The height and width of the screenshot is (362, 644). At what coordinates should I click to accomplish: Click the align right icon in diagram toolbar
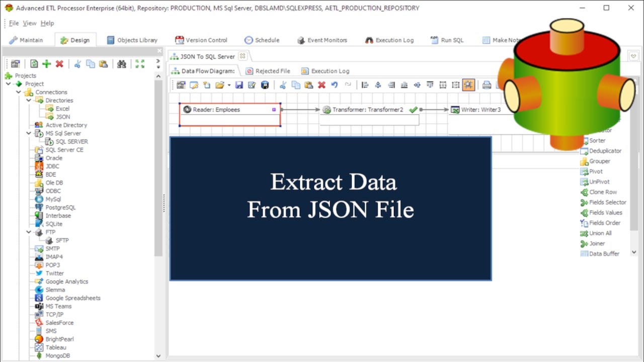tap(391, 85)
